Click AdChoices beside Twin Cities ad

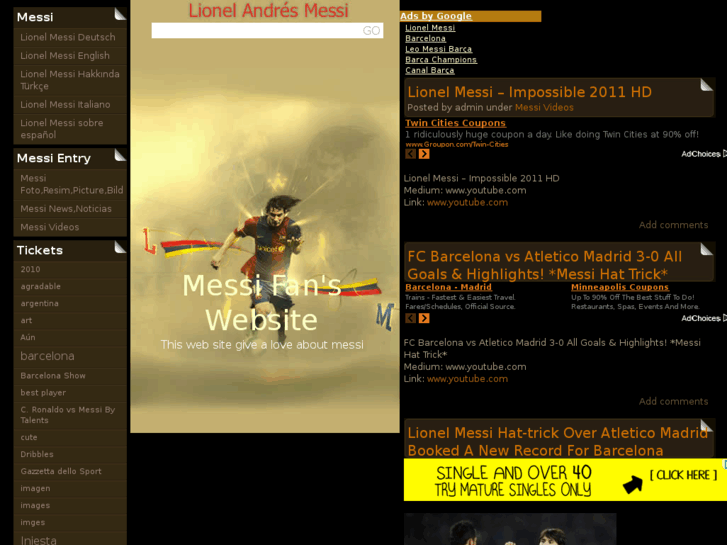(703, 154)
